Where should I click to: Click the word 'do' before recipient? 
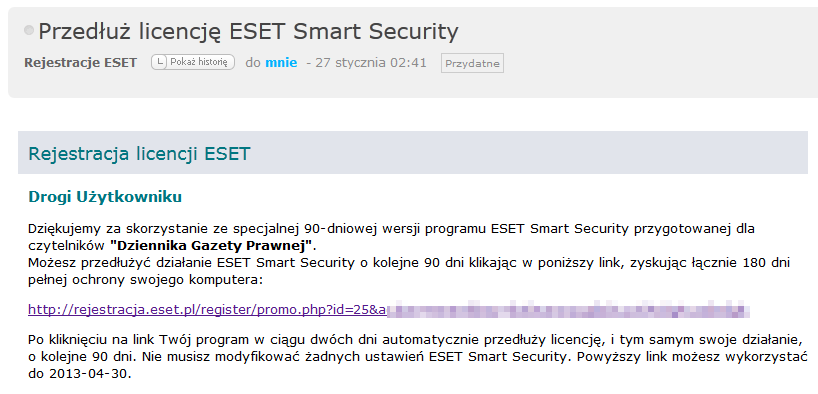point(253,63)
